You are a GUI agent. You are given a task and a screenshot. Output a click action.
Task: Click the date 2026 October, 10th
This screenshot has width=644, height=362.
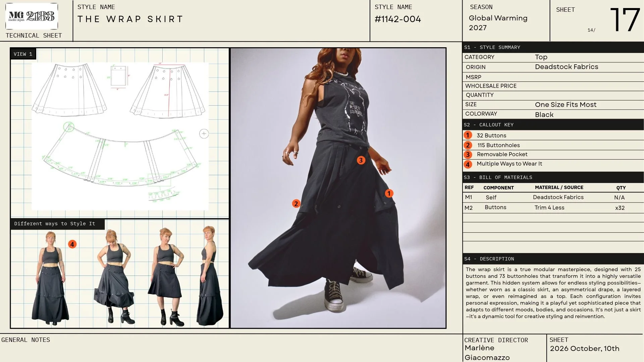click(x=585, y=349)
